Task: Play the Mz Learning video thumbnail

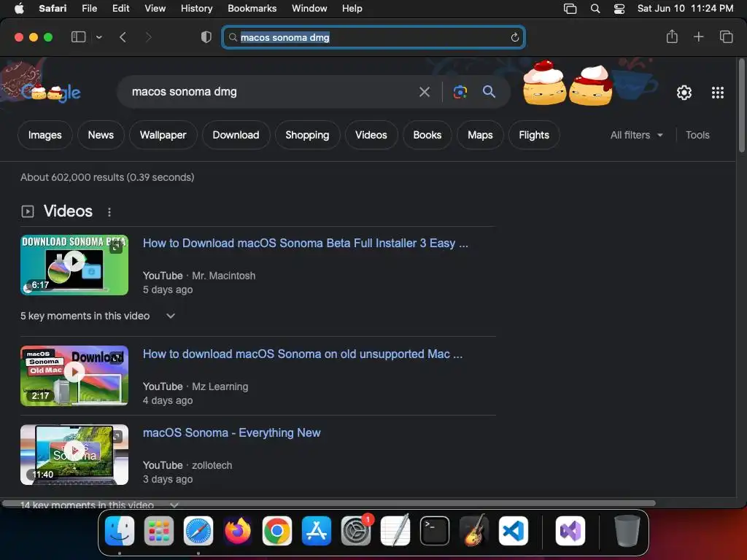Action: [74, 376]
